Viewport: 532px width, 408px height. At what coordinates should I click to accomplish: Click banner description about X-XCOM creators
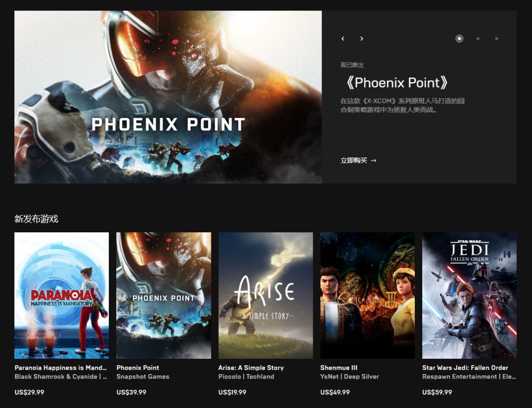(x=402, y=105)
